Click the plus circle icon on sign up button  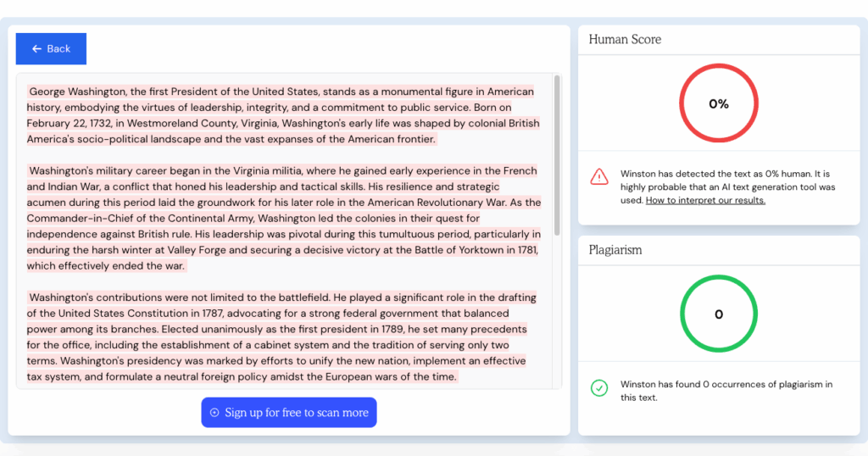214,412
